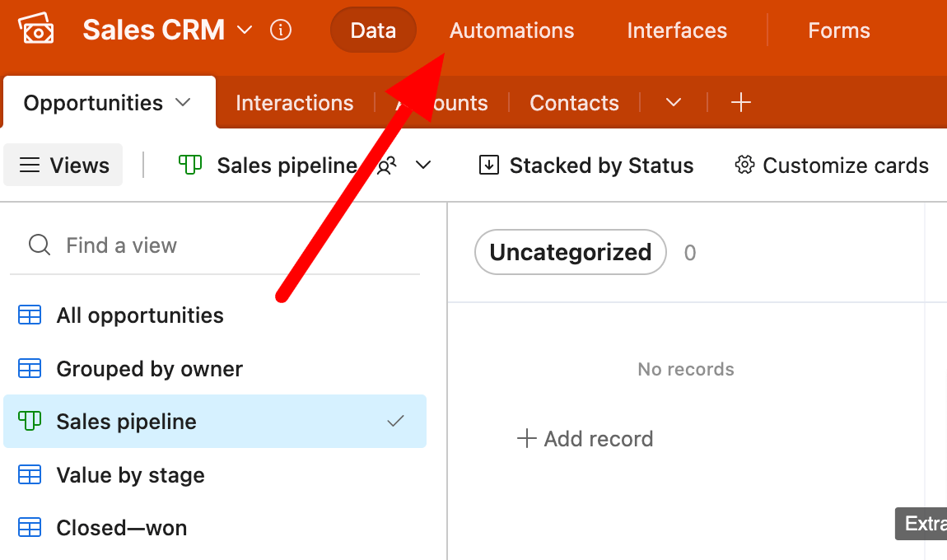The height and width of the screenshot is (560, 947).
Task: Click the Find a view search field
Action: (215, 245)
